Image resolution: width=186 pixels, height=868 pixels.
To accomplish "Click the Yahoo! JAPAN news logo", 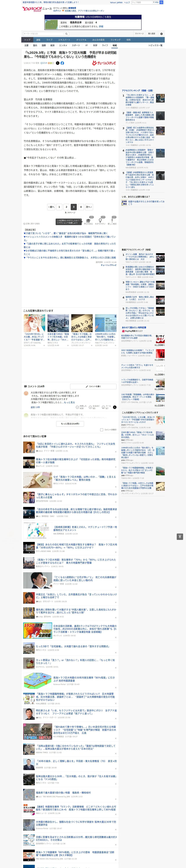I will click(x=37, y=9).
